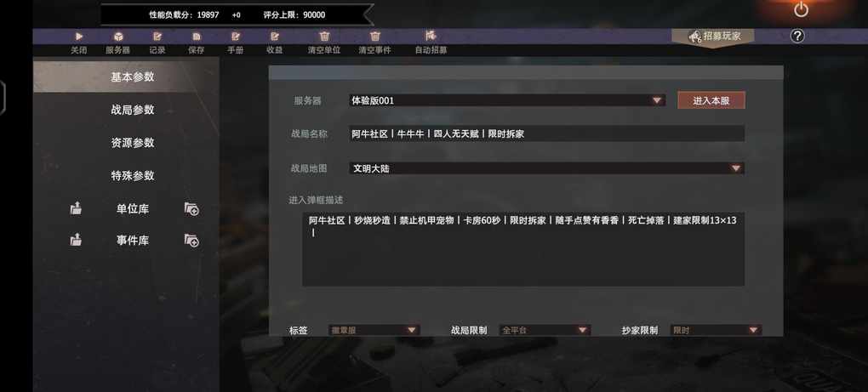Click the export icon beside 单位库
Image resolution: width=868 pixels, height=392 pixels.
tap(76, 208)
